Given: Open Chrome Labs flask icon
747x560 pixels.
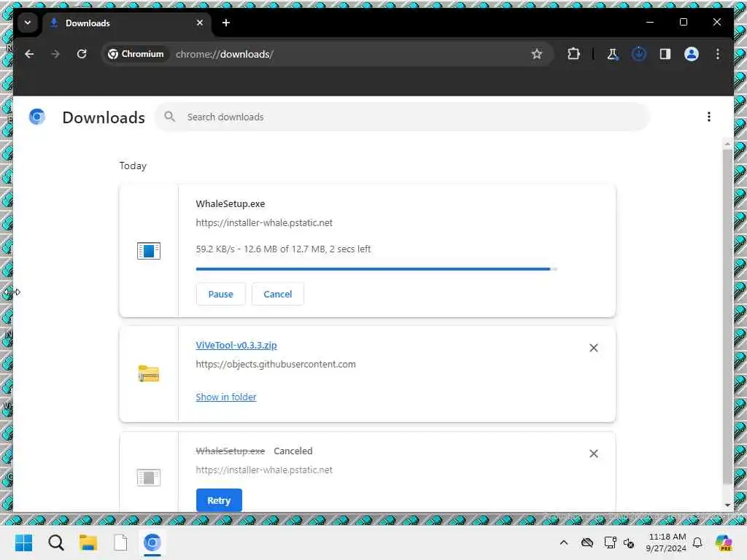Looking at the screenshot, I should 613,54.
